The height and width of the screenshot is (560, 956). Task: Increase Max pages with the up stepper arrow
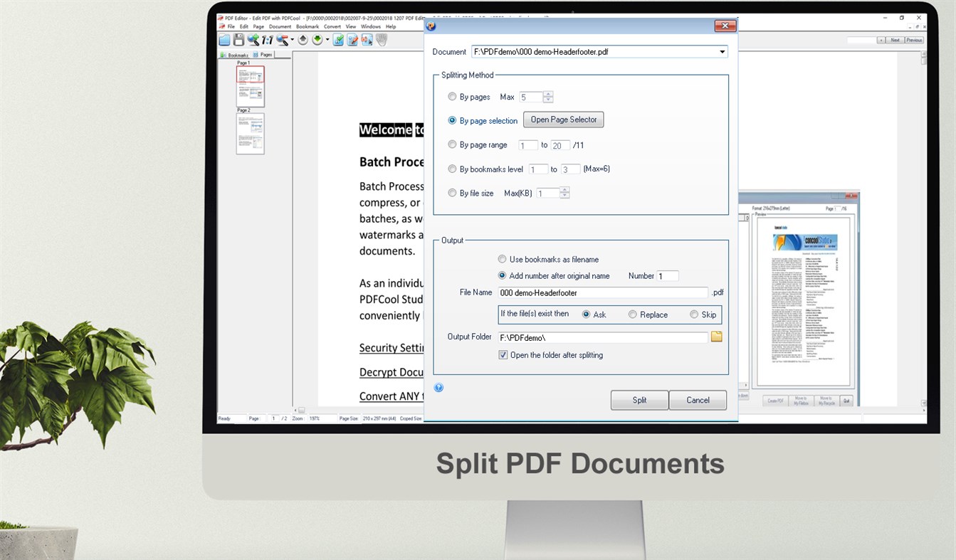click(x=548, y=93)
